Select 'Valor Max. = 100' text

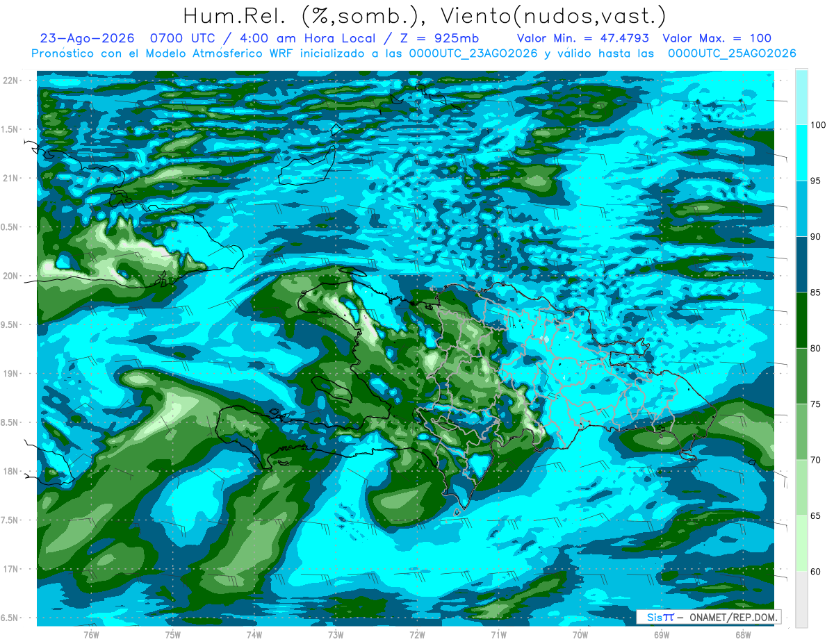click(x=717, y=39)
